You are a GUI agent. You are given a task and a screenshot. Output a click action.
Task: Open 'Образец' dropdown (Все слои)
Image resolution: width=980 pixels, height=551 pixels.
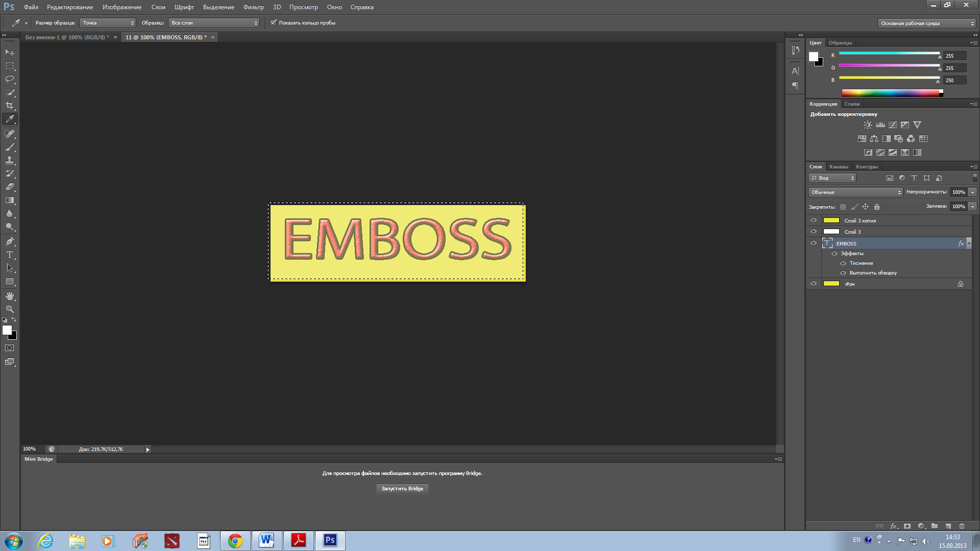pyautogui.click(x=214, y=23)
